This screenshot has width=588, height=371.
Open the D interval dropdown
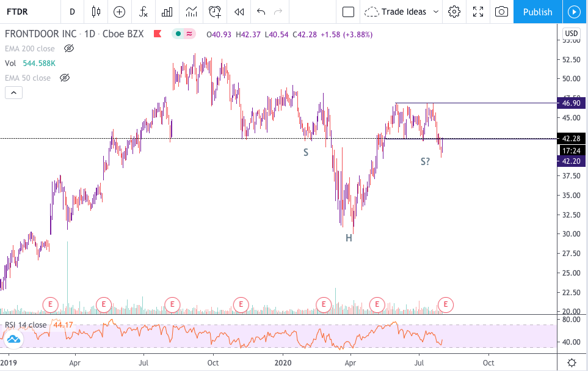71,12
